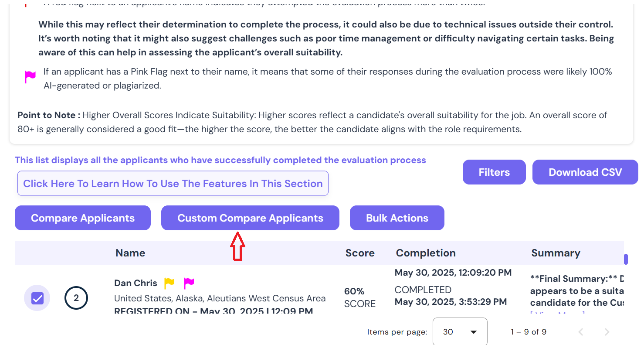The height and width of the screenshot is (345, 644).
Task: Click the Score column header
Action: [x=360, y=253]
